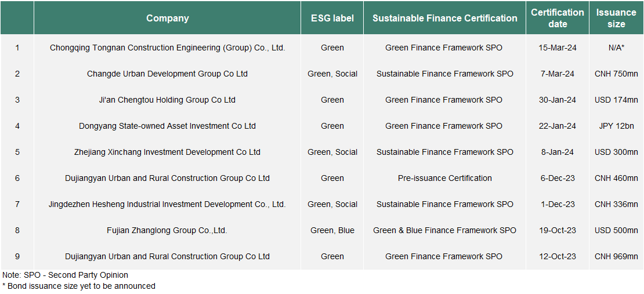Click the Issuance size column header
Image resolution: width=644 pixels, height=294 pixels.
pos(616,18)
